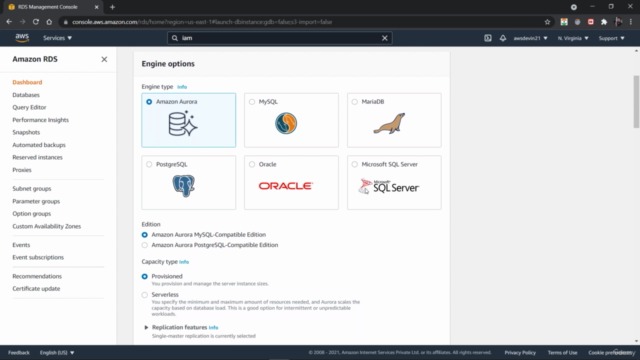Select Amazon Aurora engine radio button
The width and height of the screenshot is (640, 360).
pyautogui.click(x=149, y=102)
